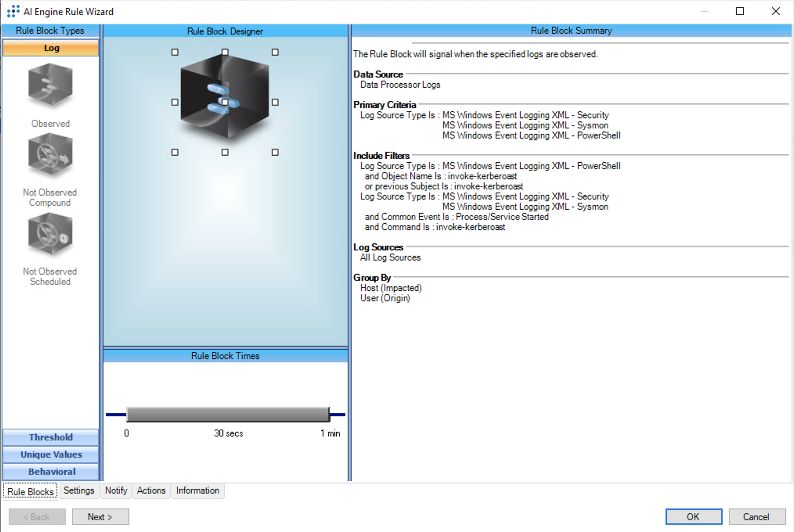Click the right-middle selection handle of the cube
794x532 pixels.
[275, 102]
